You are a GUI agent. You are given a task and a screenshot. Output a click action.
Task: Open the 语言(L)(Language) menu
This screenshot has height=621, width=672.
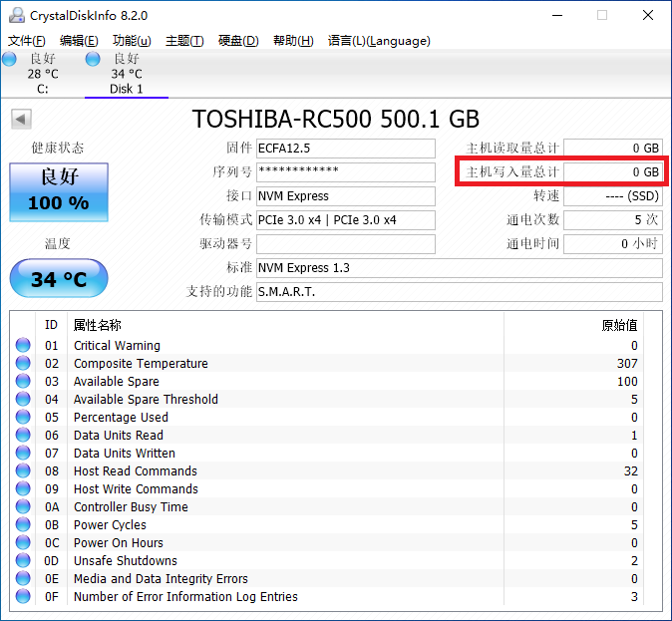(379, 41)
